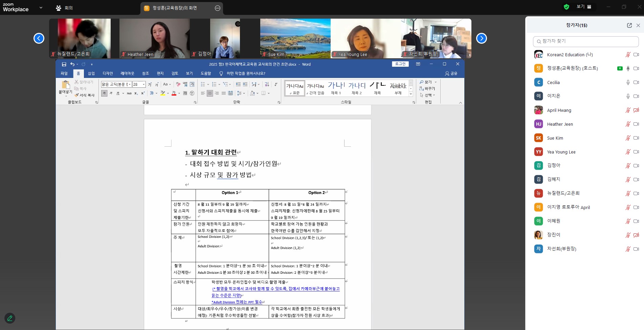Viewport: 644px width, 330px height.
Task: Open the font size dropdown showing 28
Action: [x=143, y=84]
